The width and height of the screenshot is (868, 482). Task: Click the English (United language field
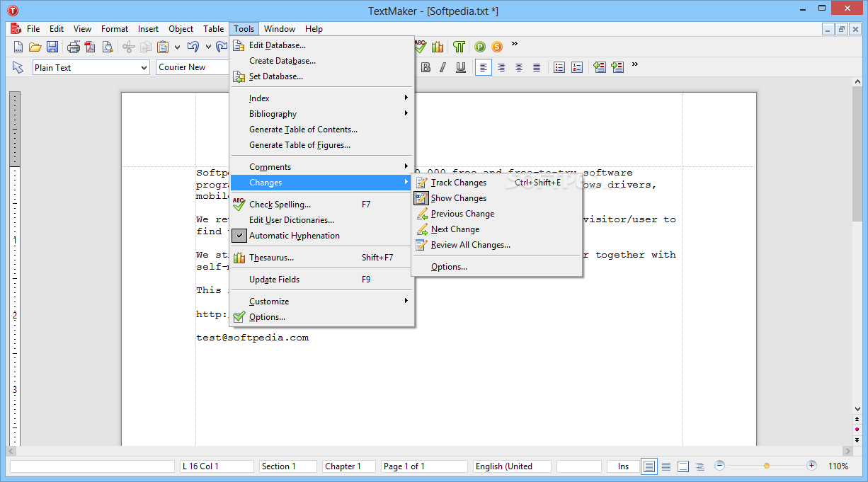512,466
